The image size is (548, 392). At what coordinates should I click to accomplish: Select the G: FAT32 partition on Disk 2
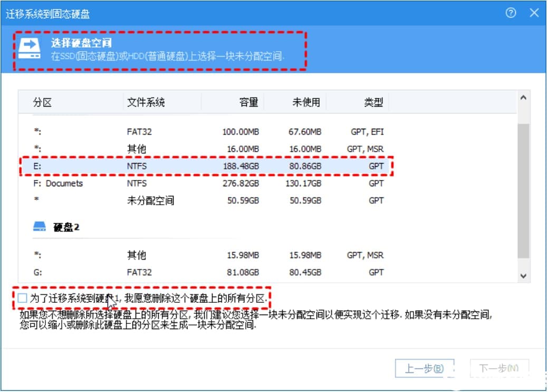211,272
